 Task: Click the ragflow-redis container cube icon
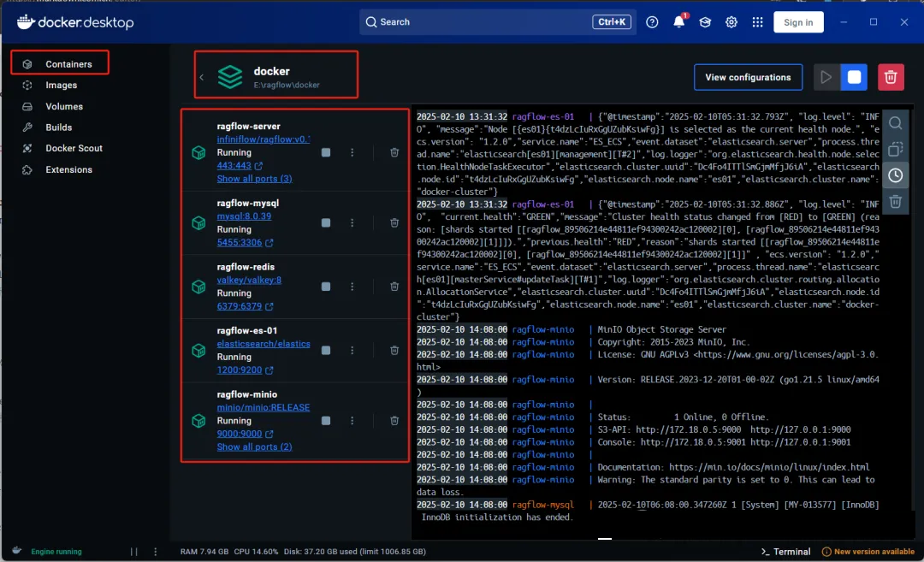click(x=198, y=287)
